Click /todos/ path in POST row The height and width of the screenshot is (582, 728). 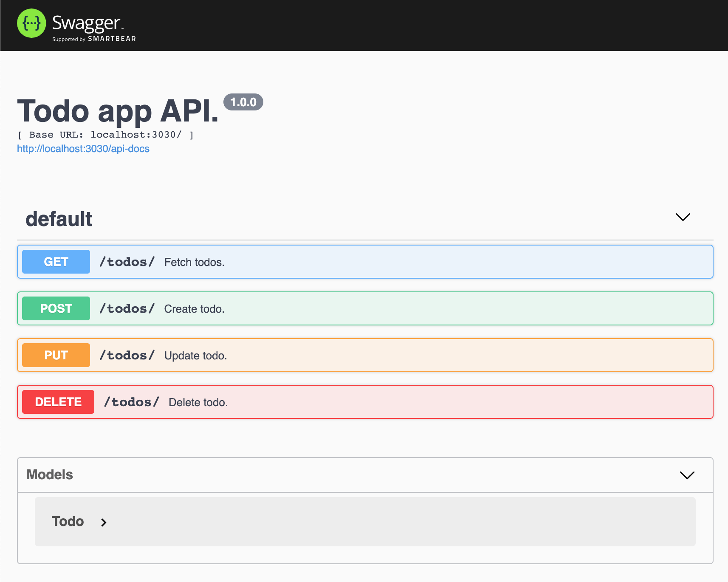pyautogui.click(x=127, y=308)
